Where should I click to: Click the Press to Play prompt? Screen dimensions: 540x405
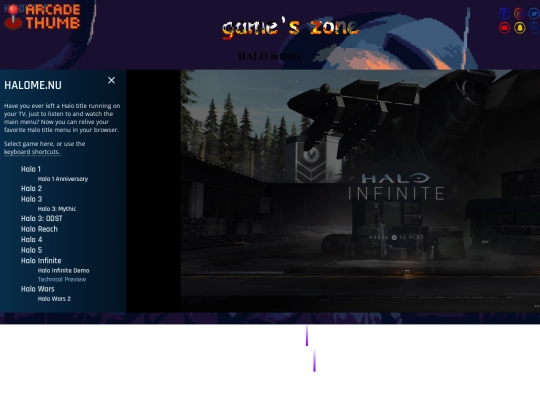pyautogui.click(x=396, y=237)
